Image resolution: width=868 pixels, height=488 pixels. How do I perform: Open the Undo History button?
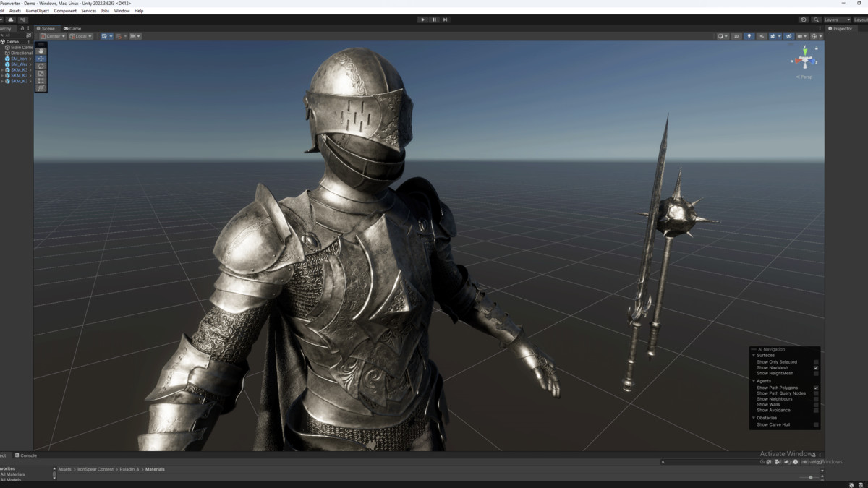point(804,20)
